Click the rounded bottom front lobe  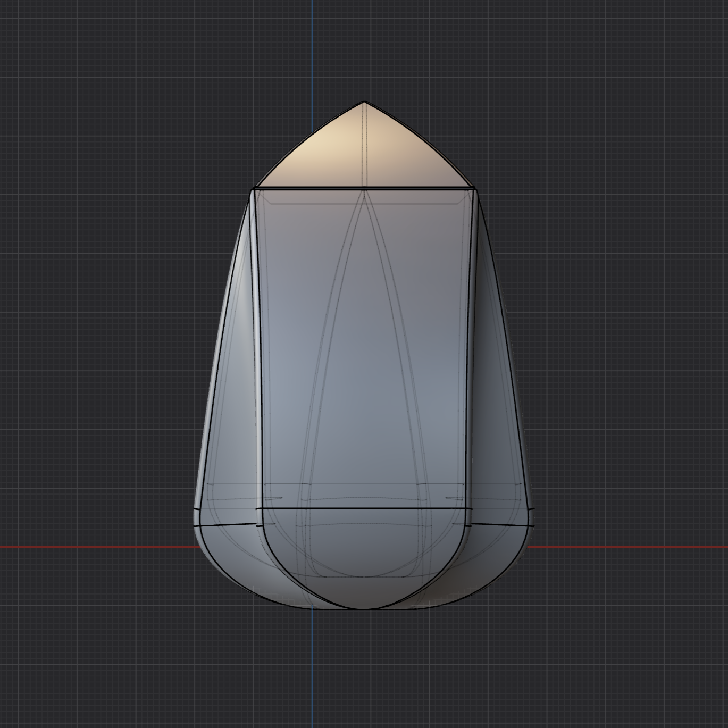(364, 558)
